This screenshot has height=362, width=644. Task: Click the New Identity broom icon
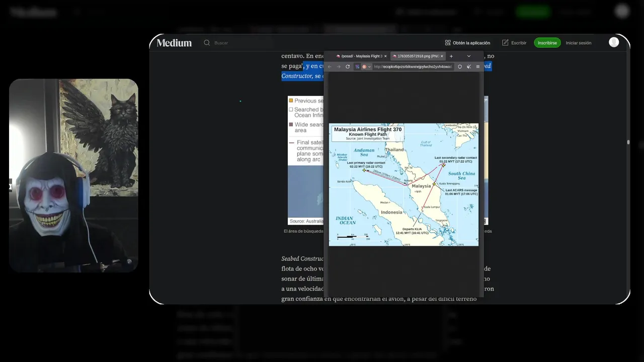(469, 66)
